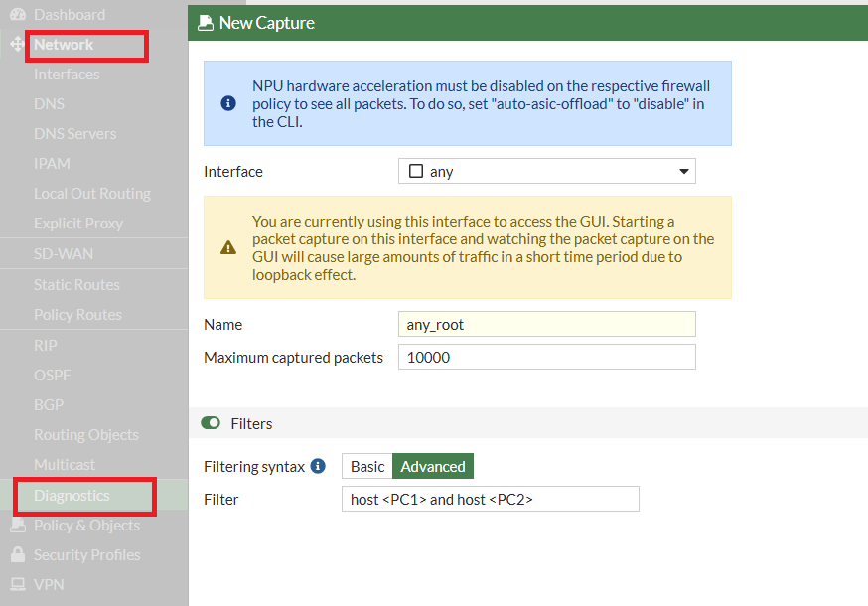
Task: Open the Interfaces menu item
Action: pos(67,75)
